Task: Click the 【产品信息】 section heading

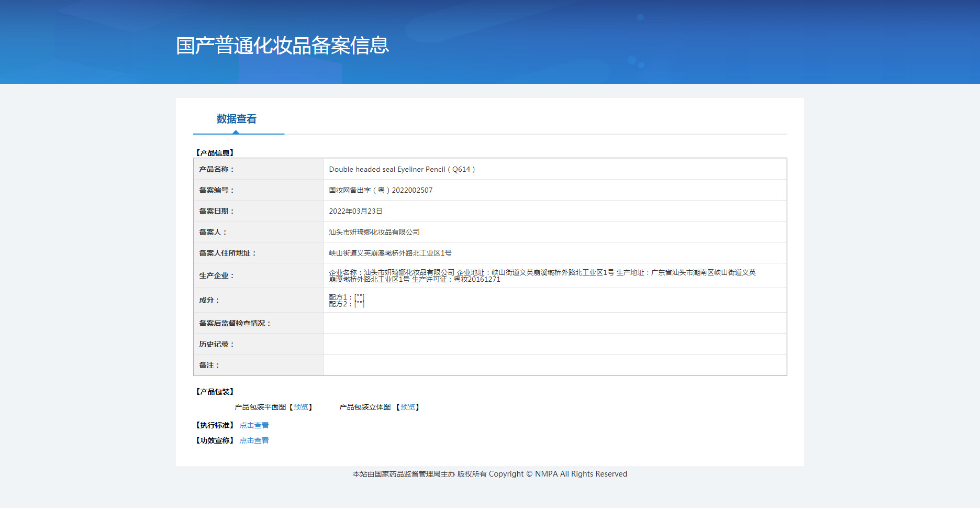Action: [215, 153]
